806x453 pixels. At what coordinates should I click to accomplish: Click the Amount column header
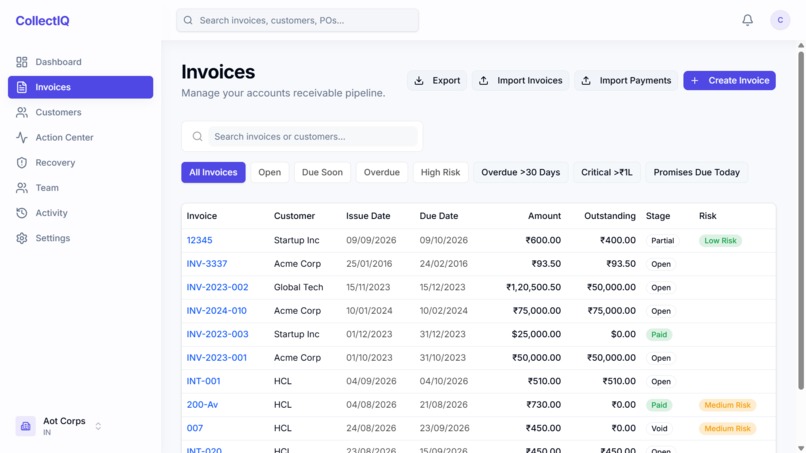click(x=544, y=216)
